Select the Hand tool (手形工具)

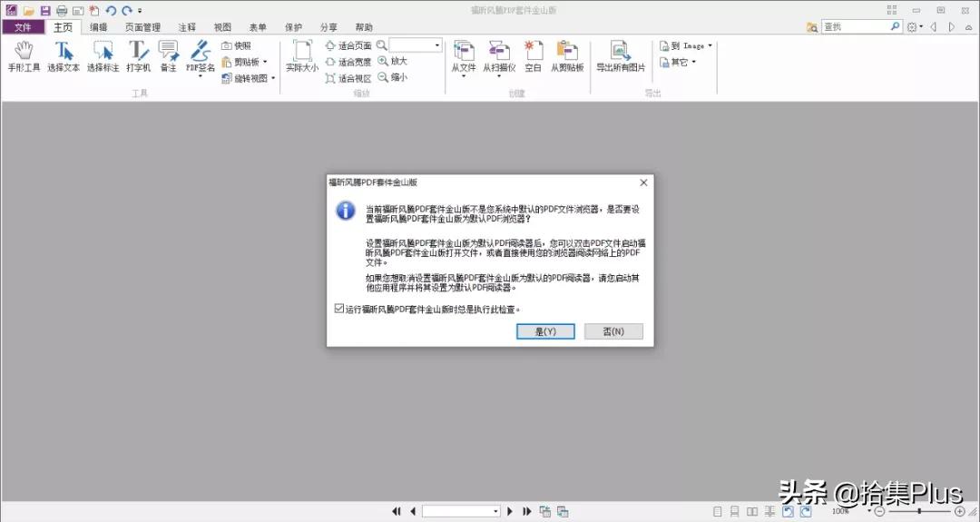(x=24, y=56)
